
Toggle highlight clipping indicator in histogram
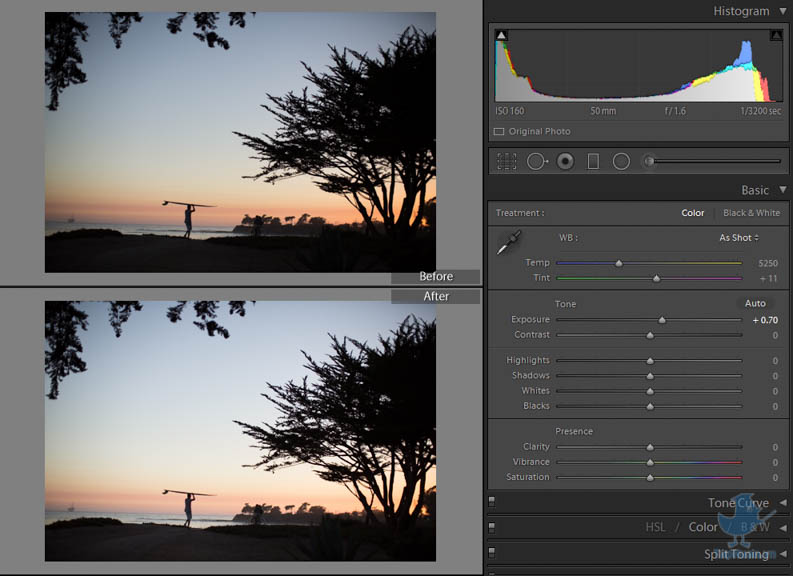pos(775,36)
